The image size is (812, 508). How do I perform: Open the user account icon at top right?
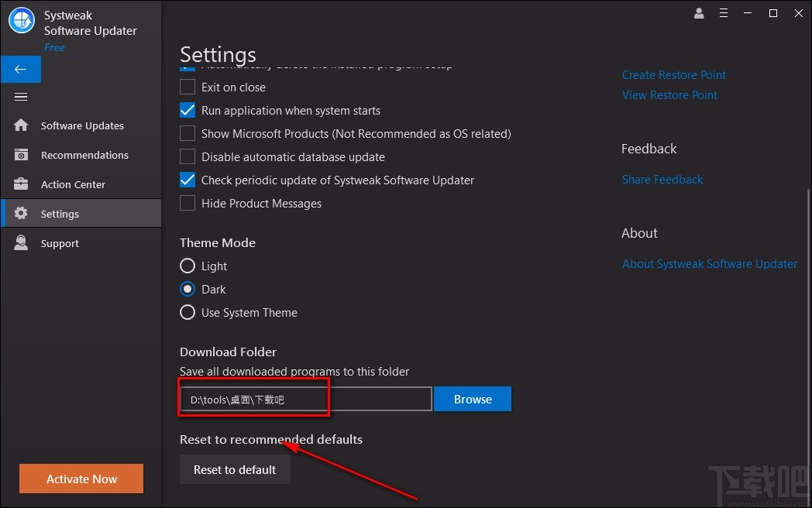[698, 12]
